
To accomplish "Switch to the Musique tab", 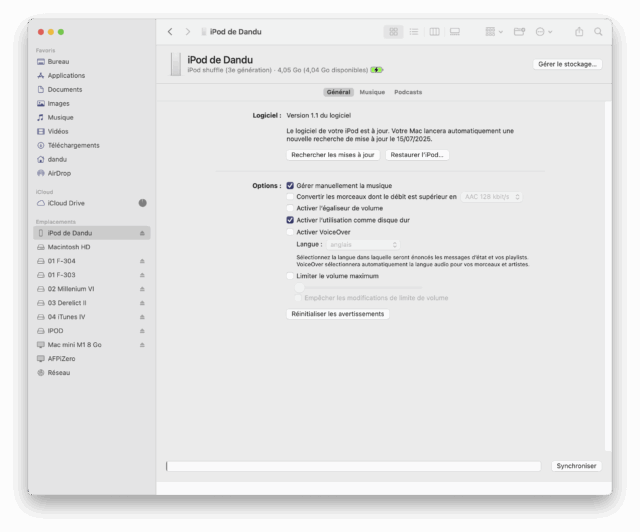I will point(372,92).
